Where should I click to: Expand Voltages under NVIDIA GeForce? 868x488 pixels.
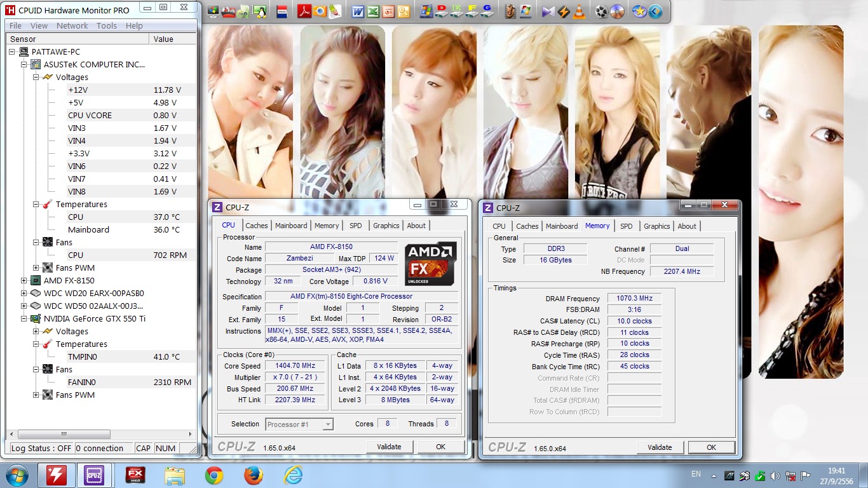pyautogui.click(x=36, y=331)
